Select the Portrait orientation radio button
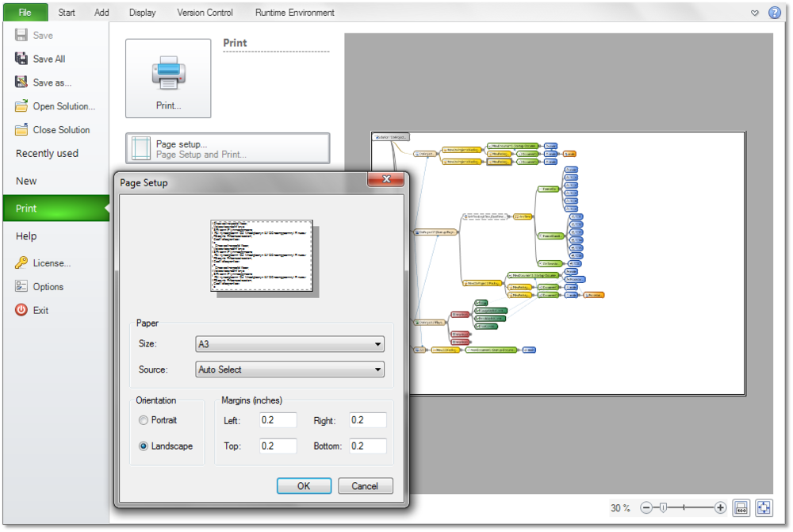793x532 pixels. (x=144, y=420)
